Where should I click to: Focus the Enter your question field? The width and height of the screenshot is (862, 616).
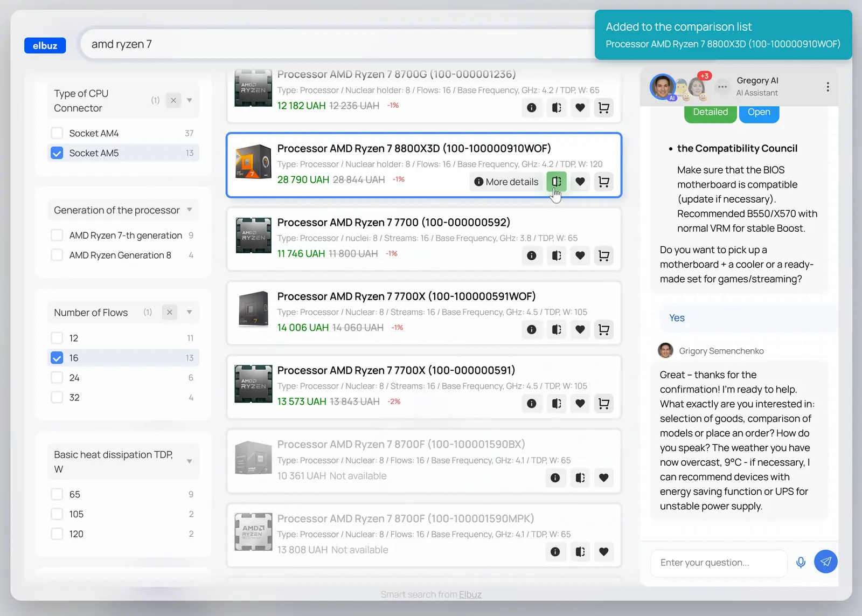[719, 563]
